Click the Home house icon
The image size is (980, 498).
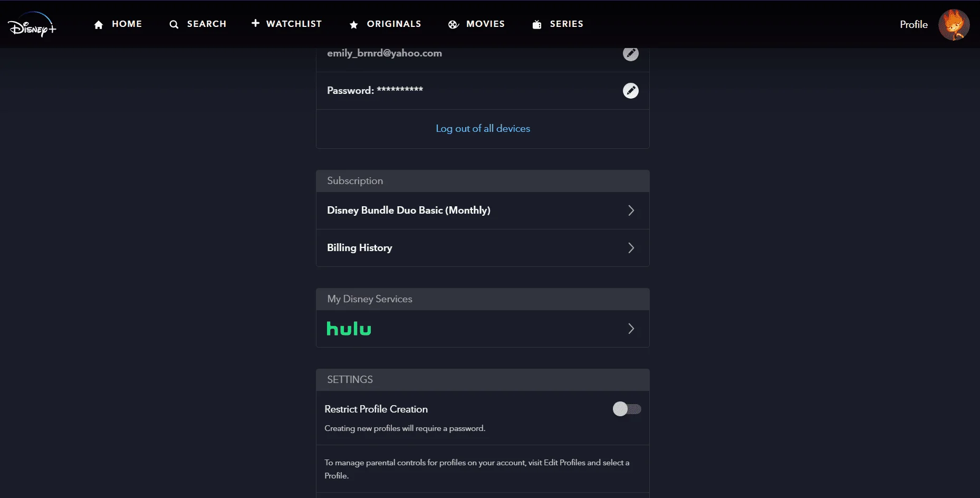99,24
